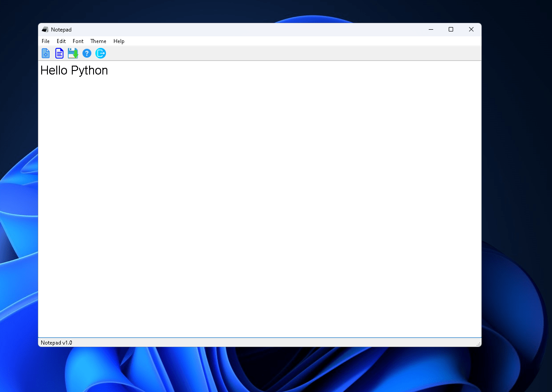Open the File menu
Image resolution: width=552 pixels, height=392 pixels.
click(45, 41)
